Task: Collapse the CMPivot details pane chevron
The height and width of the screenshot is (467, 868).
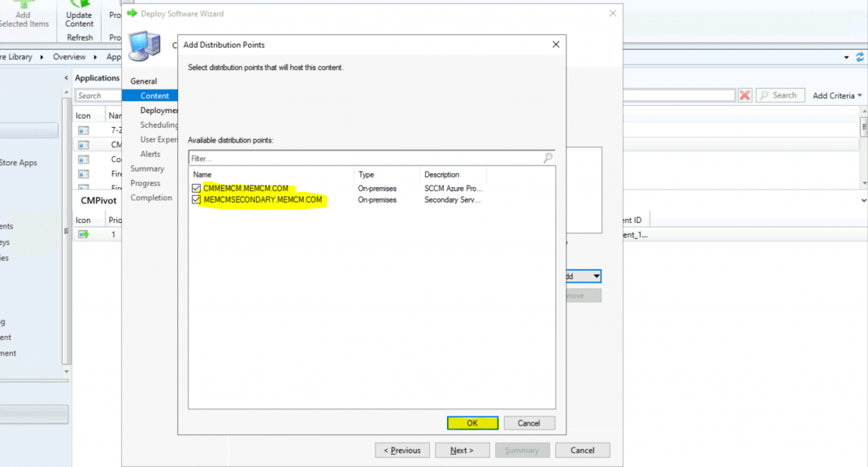Action: point(862,199)
